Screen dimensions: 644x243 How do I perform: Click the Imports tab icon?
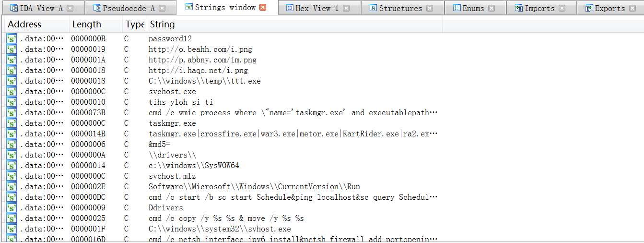click(x=518, y=8)
